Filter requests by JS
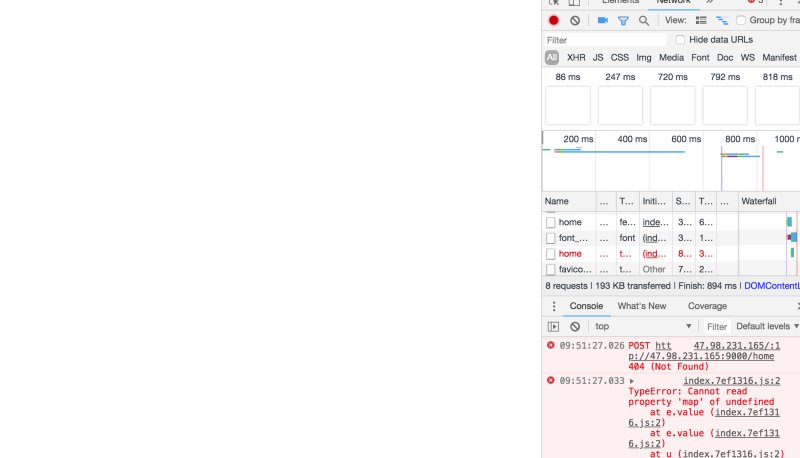The image size is (800, 458). pos(598,58)
